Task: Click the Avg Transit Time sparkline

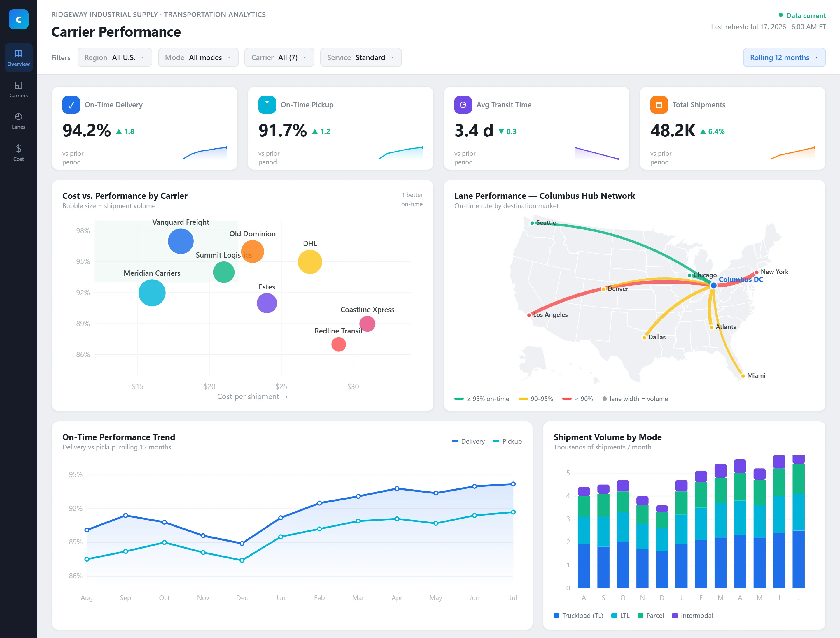Action: (597, 153)
